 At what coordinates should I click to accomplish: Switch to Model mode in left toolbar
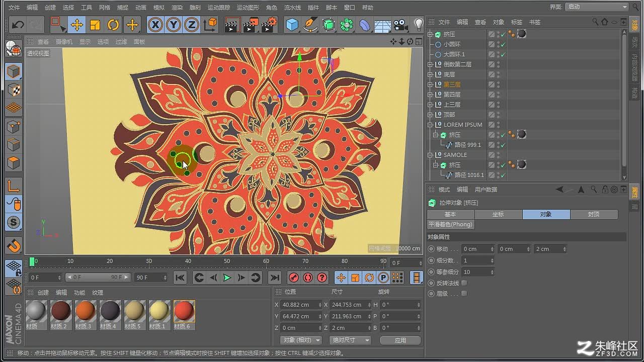[x=14, y=71]
